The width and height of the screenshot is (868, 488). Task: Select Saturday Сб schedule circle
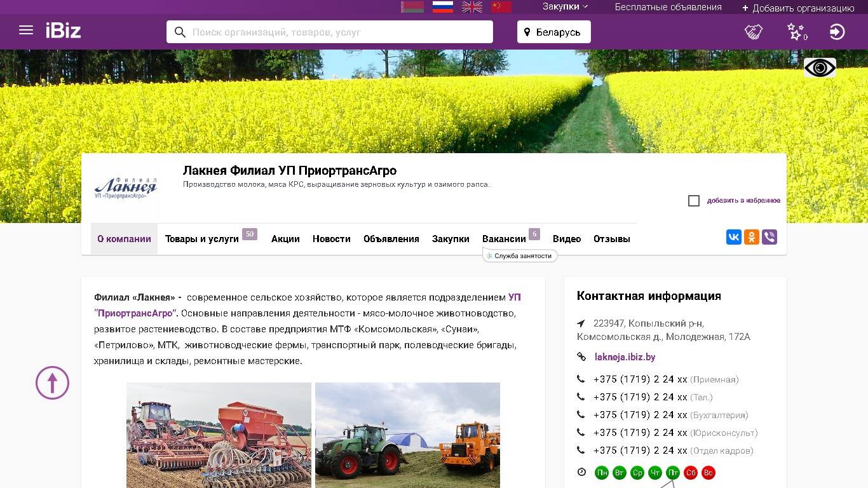pyautogui.click(x=691, y=473)
